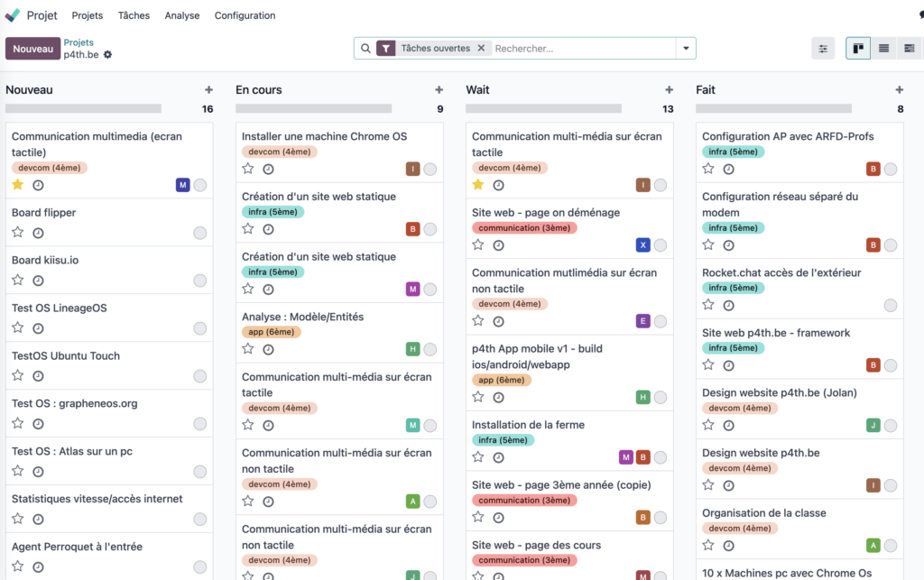Open the Projets menu item in the top bar
The image size is (924, 580).
click(88, 15)
